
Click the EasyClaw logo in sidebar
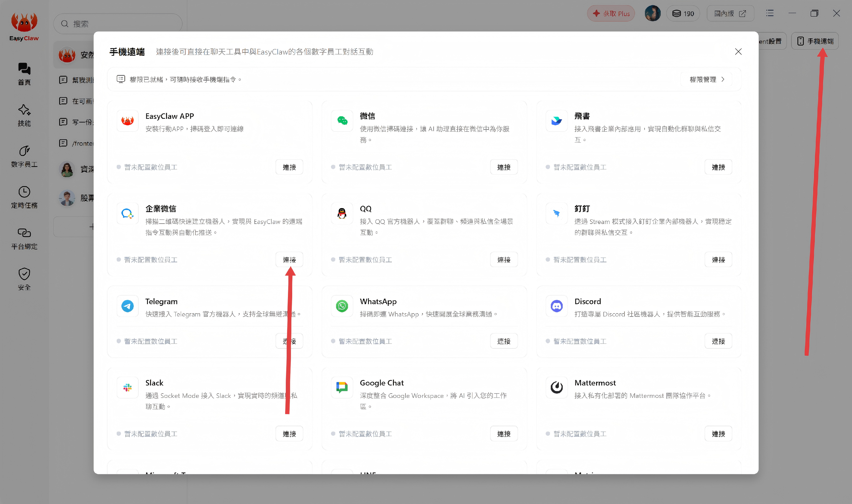pyautogui.click(x=24, y=27)
